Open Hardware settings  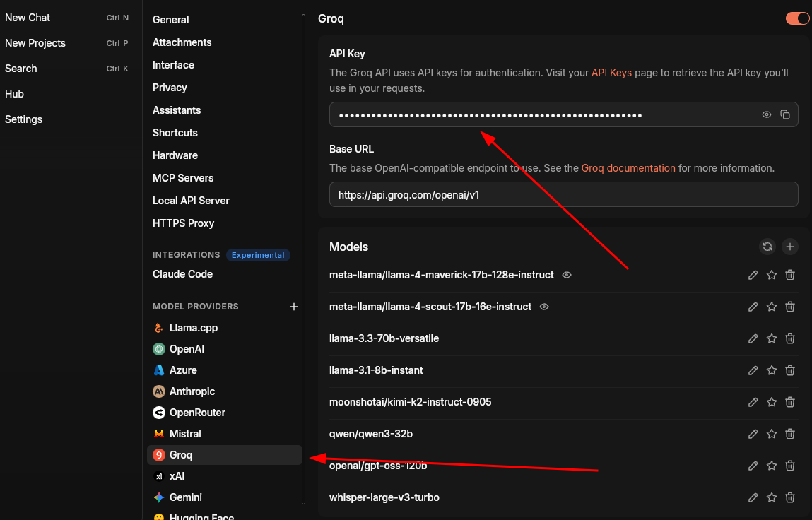click(x=175, y=155)
